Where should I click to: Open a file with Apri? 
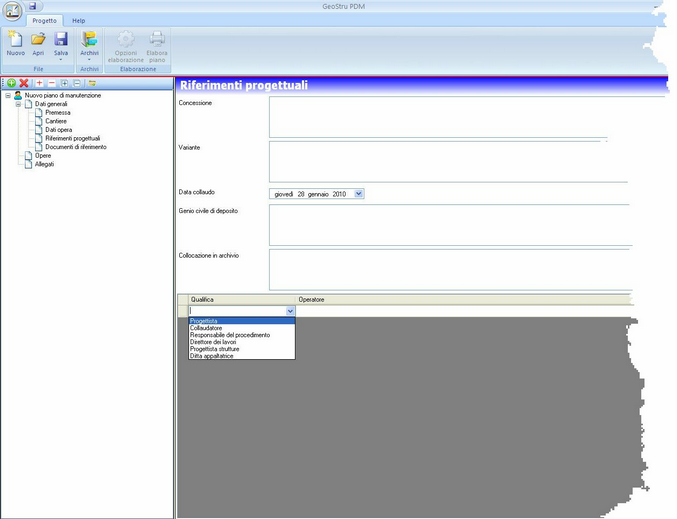[38, 43]
